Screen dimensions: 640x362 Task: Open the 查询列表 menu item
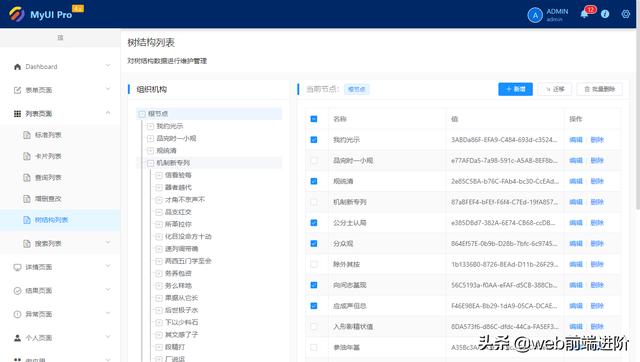(x=60, y=178)
